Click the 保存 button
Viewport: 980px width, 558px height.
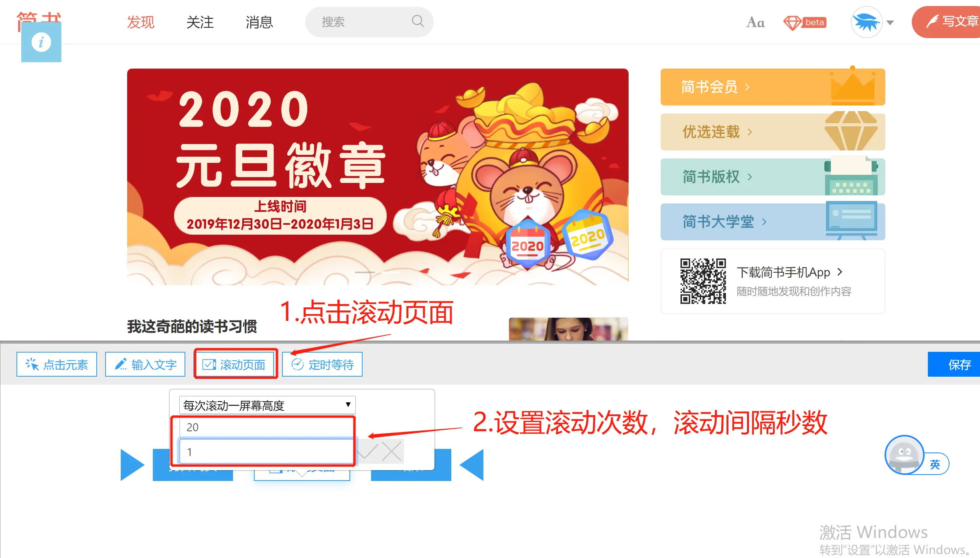click(954, 364)
